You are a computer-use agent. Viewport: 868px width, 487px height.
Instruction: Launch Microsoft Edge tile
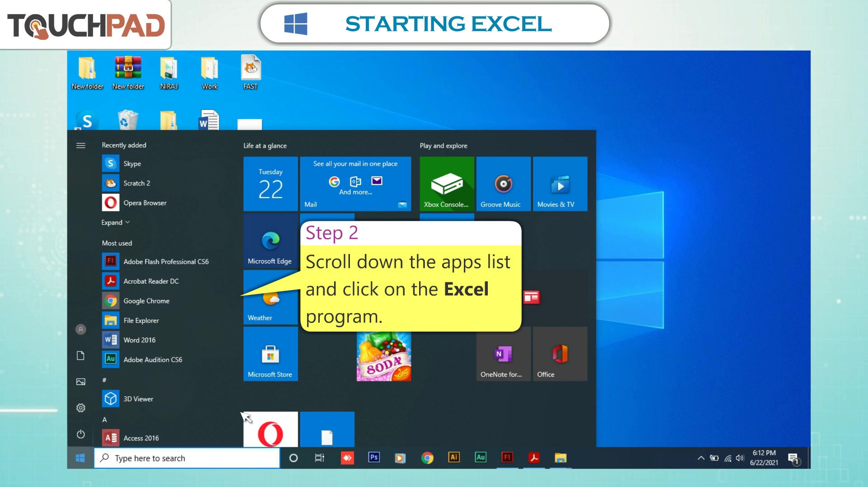click(x=270, y=242)
